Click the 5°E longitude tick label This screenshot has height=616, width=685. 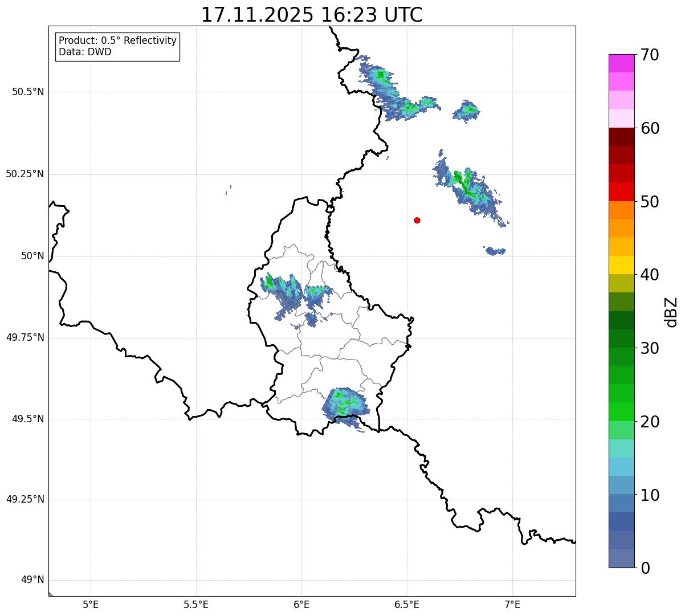(x=91, y=605)
